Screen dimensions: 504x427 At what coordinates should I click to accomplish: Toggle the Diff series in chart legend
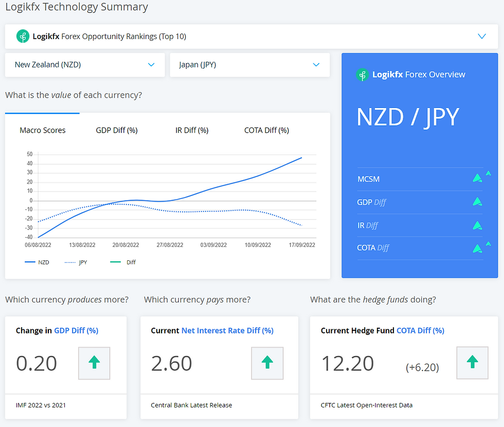coord(123,262)
